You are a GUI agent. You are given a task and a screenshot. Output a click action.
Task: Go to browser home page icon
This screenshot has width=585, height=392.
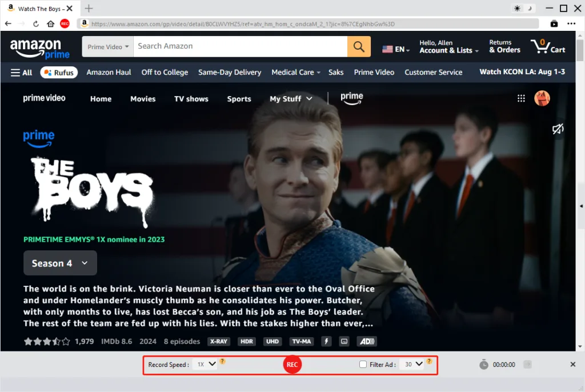(51, 24)
